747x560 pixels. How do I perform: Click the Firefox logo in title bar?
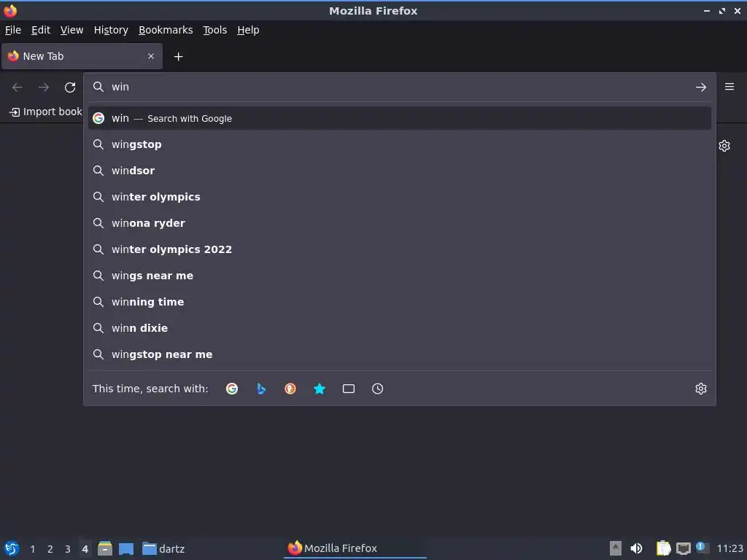pos(10,10)
